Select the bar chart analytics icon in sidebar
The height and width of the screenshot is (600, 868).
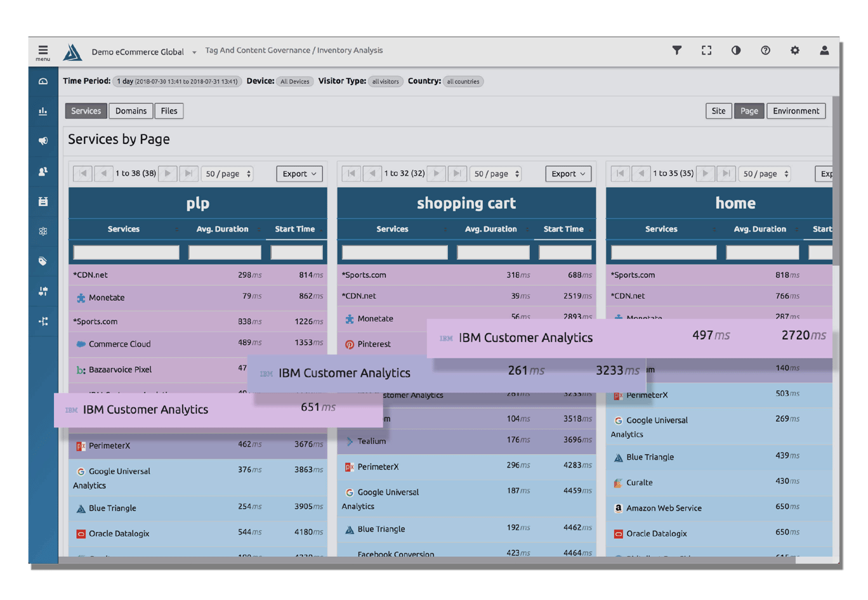click(x=43, y=111)
